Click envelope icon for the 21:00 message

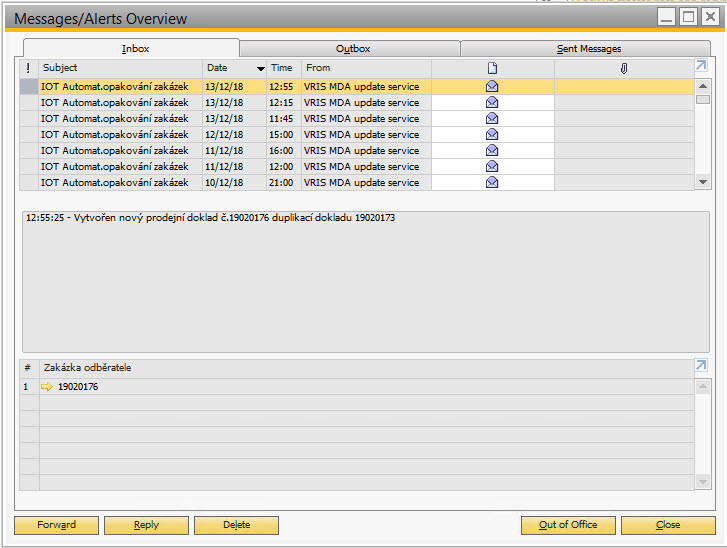[492, 183]
